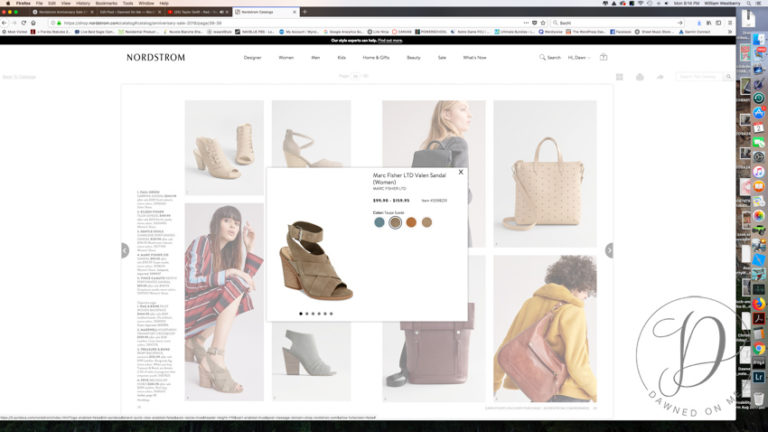Image resolution: width=768 pixels, height=432 pixels.
Task: Click the catalog search magnifier button
Action: (x=729, y=77)
